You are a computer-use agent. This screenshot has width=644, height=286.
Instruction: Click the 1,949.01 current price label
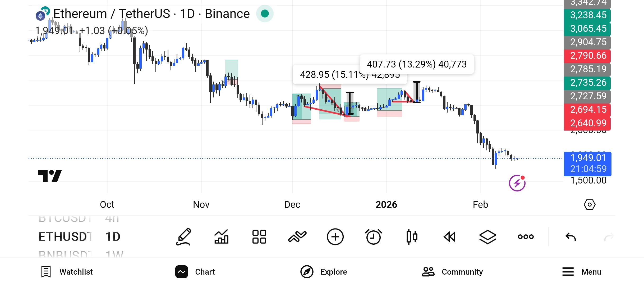(587, 158)
